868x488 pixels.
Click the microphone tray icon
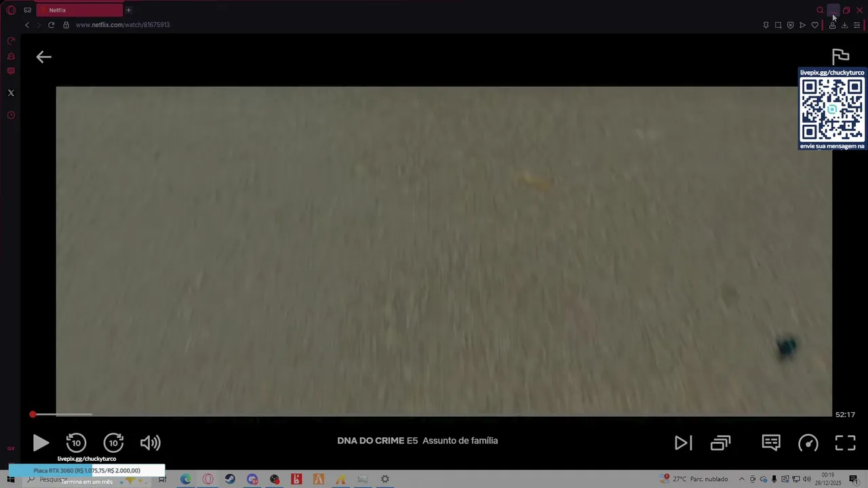coord(774,479)
